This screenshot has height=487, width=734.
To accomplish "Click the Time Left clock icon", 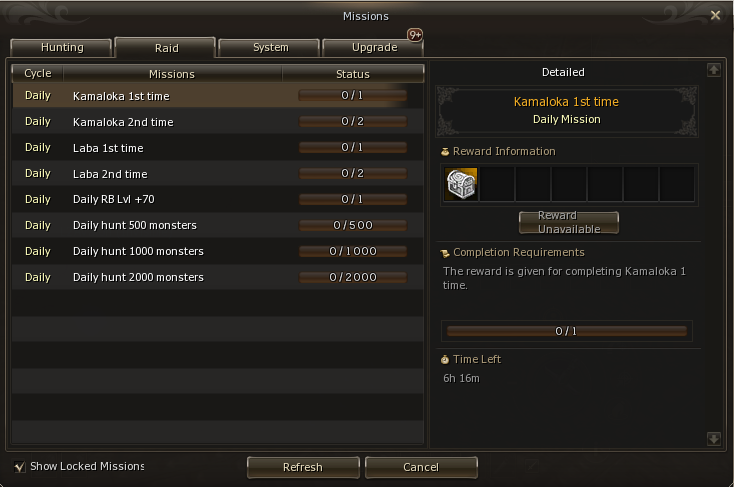I will click(445, 360).
